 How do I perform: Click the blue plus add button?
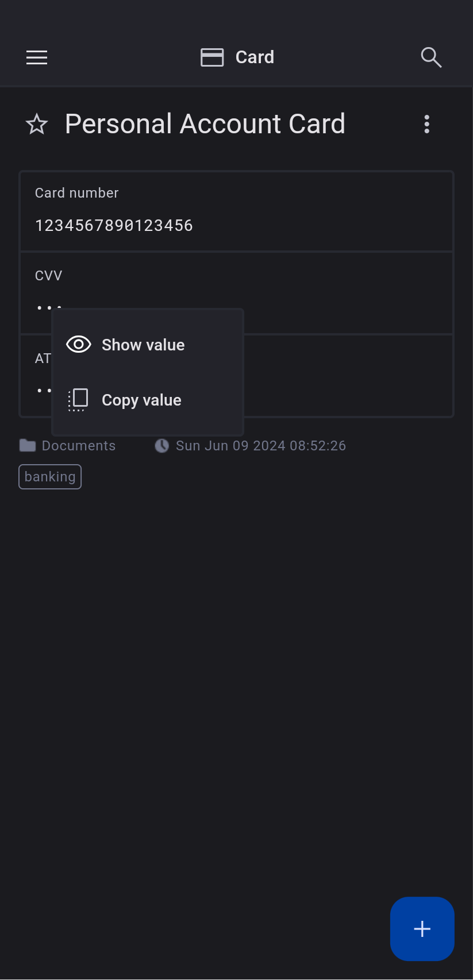pos(422,928)
